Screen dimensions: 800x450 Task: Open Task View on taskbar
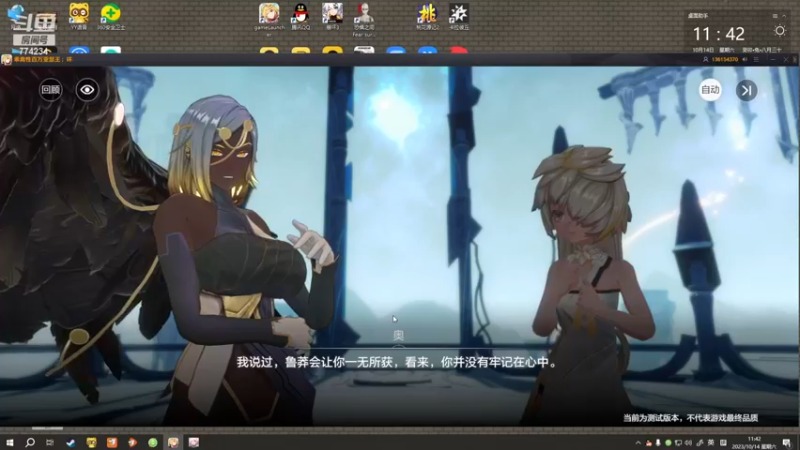pyautogui.click(x=49, y=442)
